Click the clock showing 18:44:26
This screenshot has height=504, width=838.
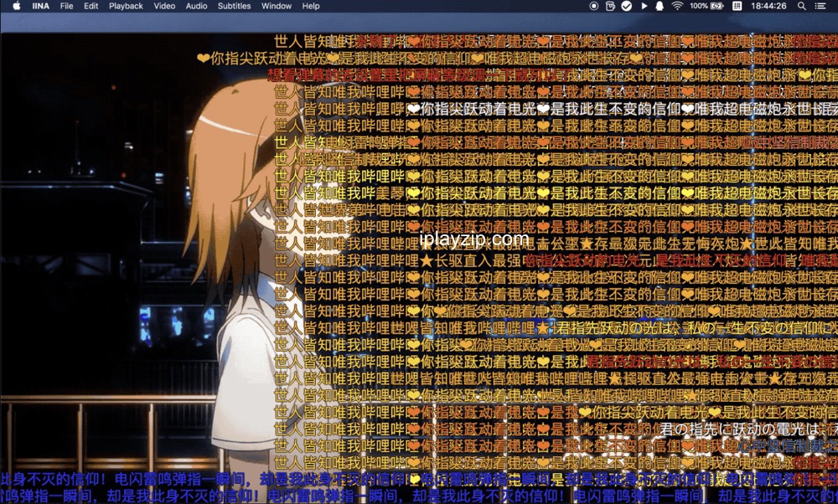point(768,6)
